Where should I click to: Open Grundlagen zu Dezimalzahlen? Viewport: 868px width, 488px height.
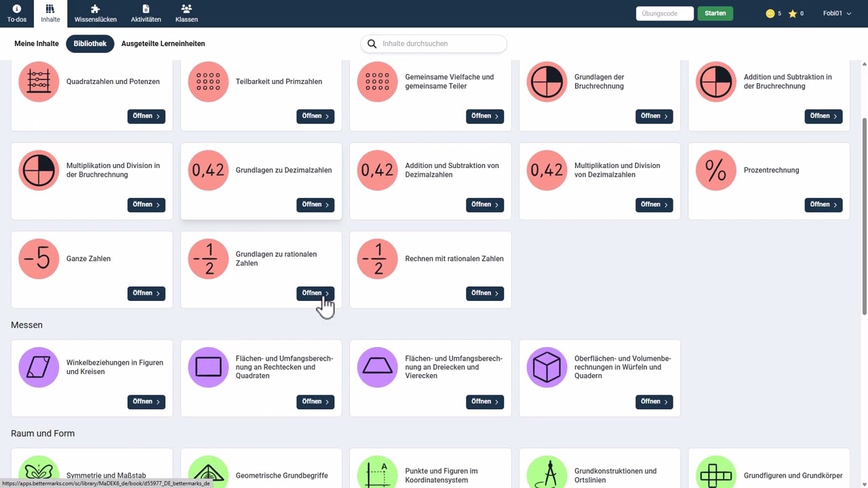point(315,205)
